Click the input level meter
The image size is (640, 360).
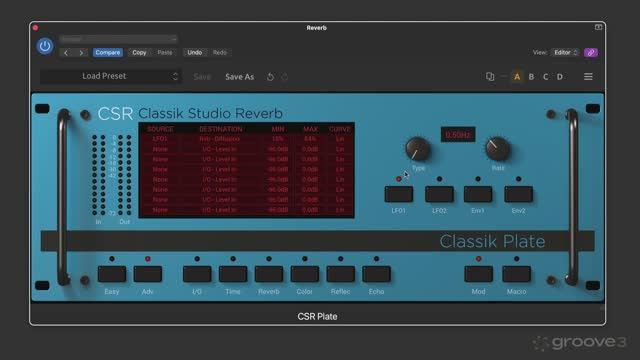click(98, 175)
